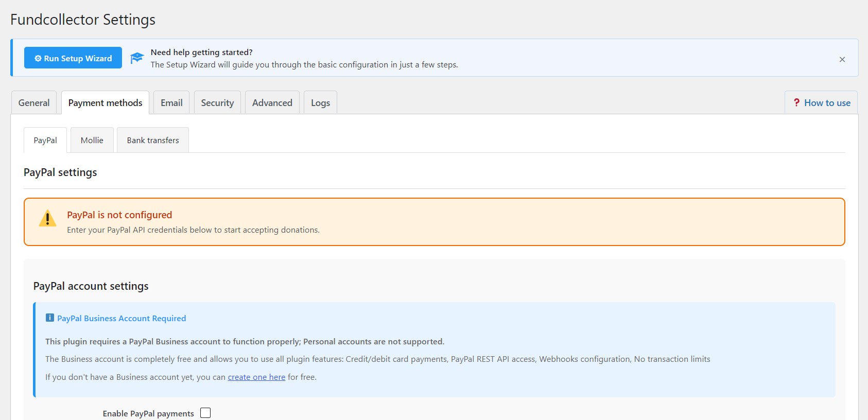This screenshot has width=868, height=420.
Task: Switch to the Email tab
Action: point(171,103)
